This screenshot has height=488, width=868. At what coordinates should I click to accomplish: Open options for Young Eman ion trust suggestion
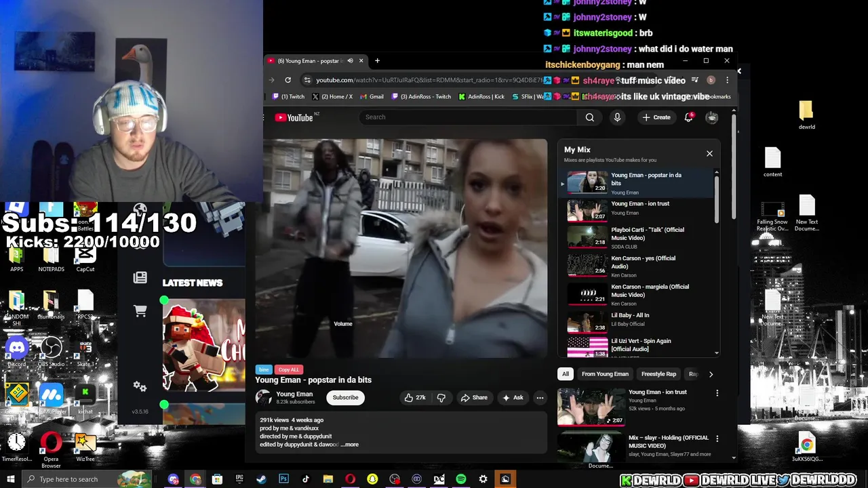tap(717, 393)
